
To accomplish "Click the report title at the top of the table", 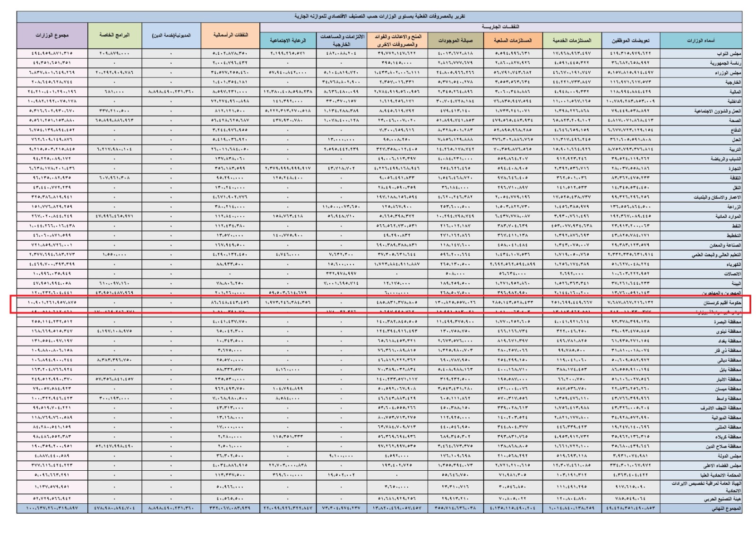I will 379,17.
